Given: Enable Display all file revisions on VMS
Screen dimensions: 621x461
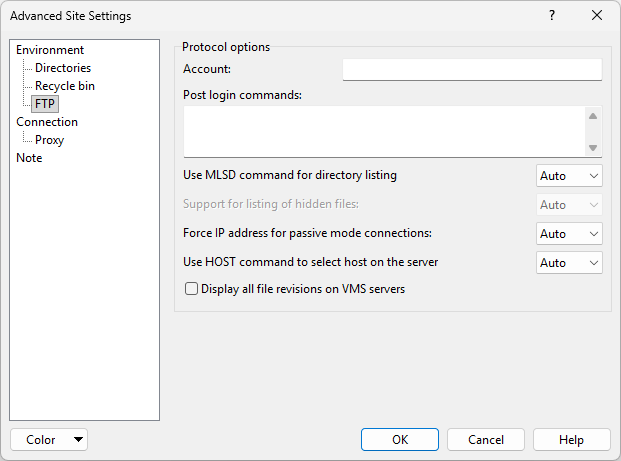Looking at the screenshot, I should pos(192,290).
